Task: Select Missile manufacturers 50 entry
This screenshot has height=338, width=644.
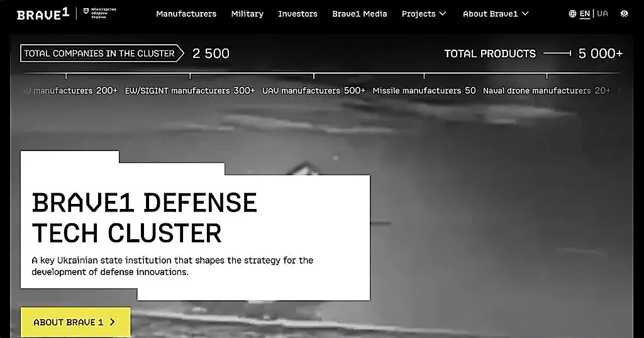Action: 424,91
